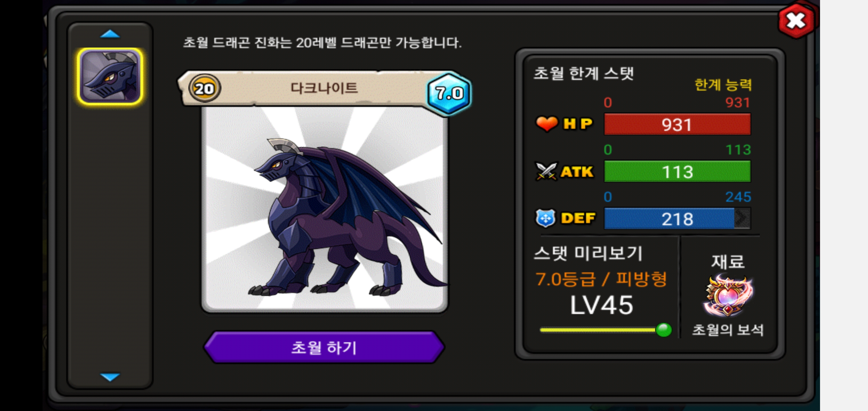Click the DEF shield icon
868x411 pixels.
pyautogui.click(x=545, y=218)
